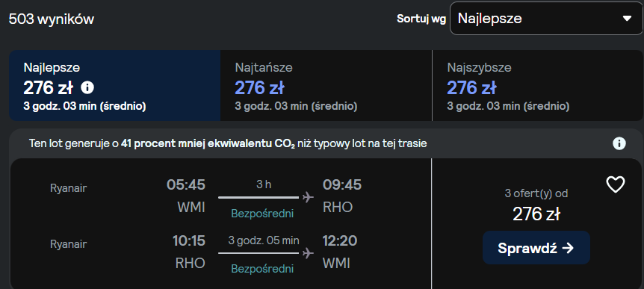Select the highlighted Najlepsze tab
Image resolution: width=644 pixels, height=289 pixels.
tap(114, 85)
